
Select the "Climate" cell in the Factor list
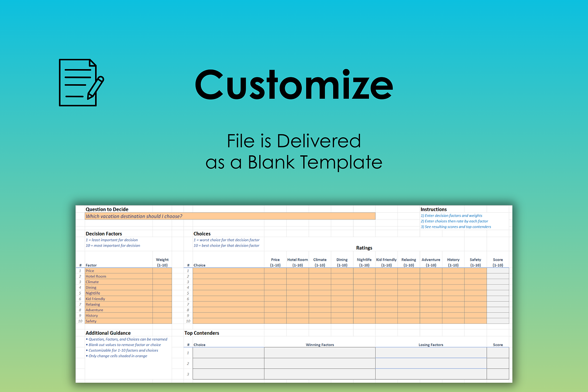119,282
